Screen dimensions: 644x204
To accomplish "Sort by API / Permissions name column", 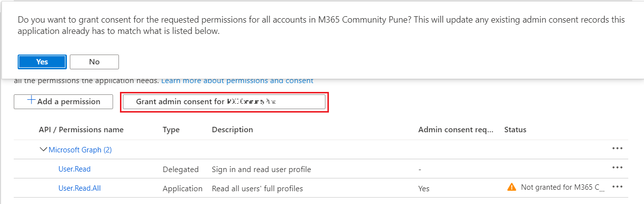I will pyautogui.click(x=81, y=130).
